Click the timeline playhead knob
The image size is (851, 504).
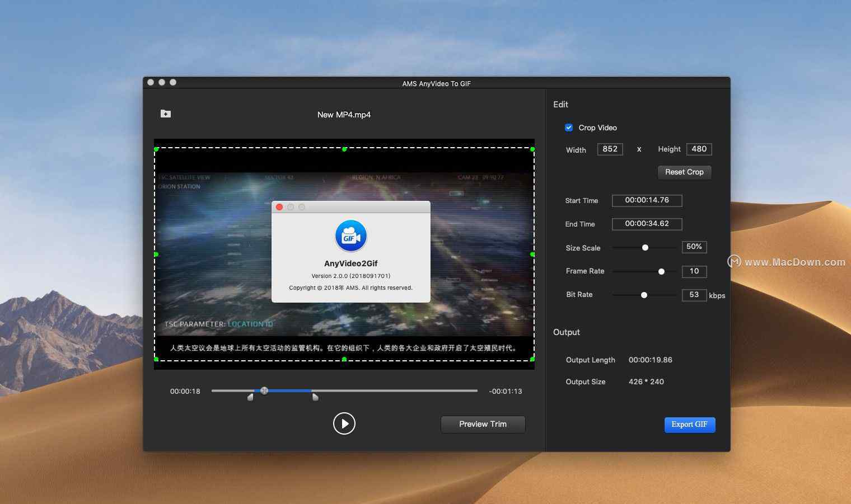(x=264, y=390)
